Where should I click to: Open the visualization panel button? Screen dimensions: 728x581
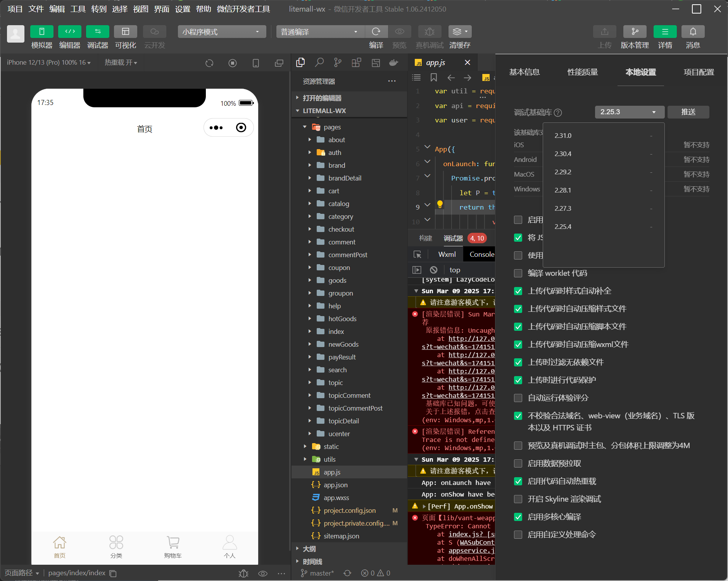(x=126, y=32)
